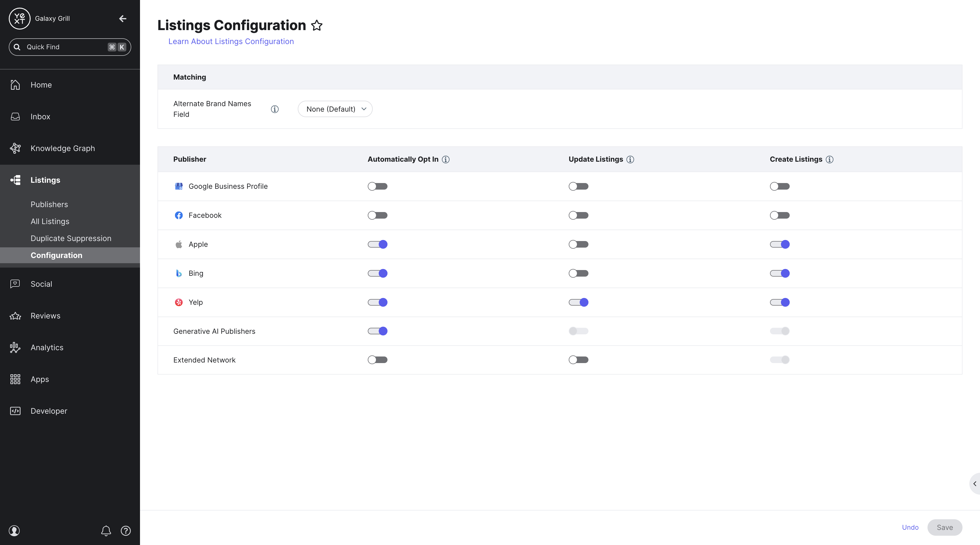Click in the Quick Find search box
Screen dimensions: 980x545
pyautogui.click(x=70, y=47)
